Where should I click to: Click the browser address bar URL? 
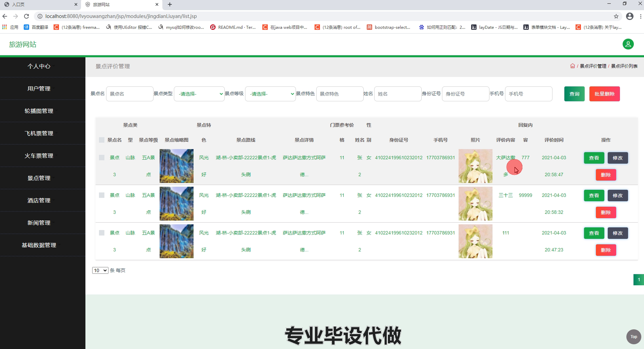(121, 16)
